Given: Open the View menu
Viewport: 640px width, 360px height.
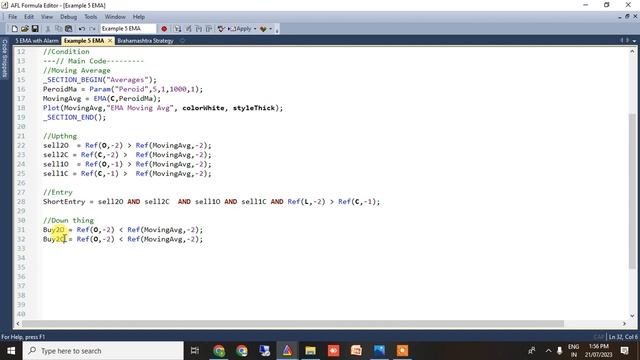Looking at the screenshot, I should coord(47,17).
